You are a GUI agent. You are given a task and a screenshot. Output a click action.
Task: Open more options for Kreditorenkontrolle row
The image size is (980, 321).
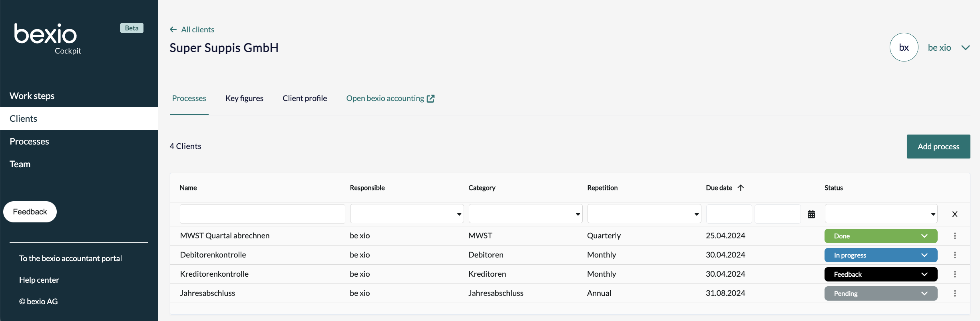(x=954, y=274)
